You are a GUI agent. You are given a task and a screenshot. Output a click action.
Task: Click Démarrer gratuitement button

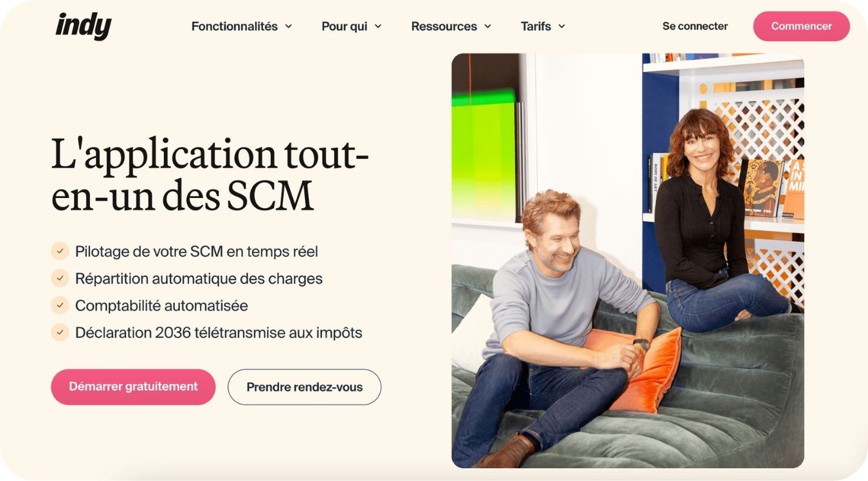(x=133, y=386)
